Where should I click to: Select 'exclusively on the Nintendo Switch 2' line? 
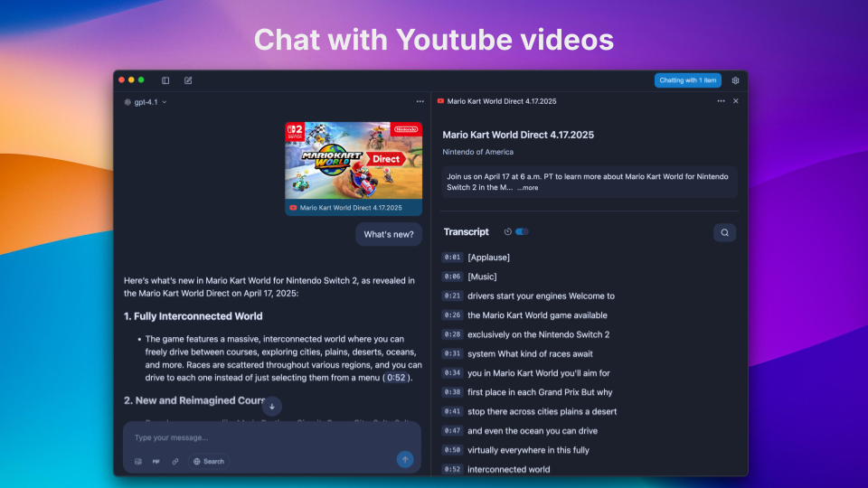click(x=539, y=334)
